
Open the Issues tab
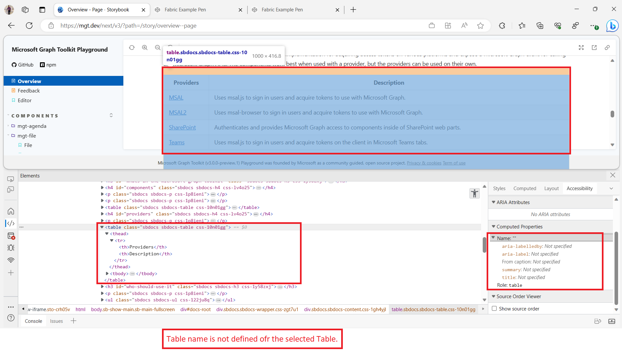56,321
